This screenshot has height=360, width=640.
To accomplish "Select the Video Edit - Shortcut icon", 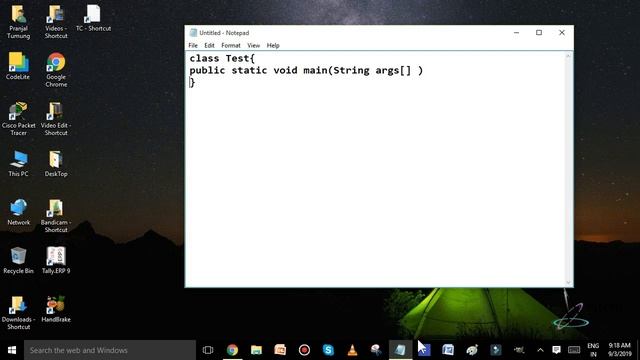I will pos(56,118).
